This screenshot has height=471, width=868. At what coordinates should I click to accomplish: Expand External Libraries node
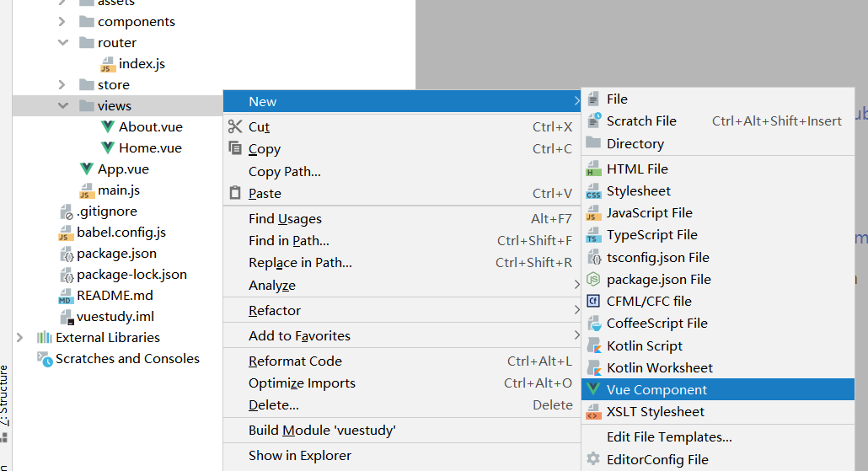(20, 338)
